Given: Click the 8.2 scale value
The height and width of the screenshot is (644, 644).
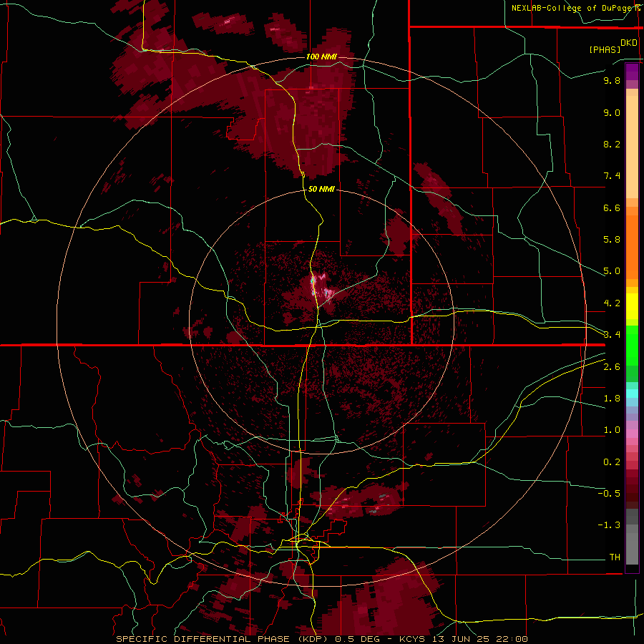Looking at the screenshot, I should coord(612,144).
